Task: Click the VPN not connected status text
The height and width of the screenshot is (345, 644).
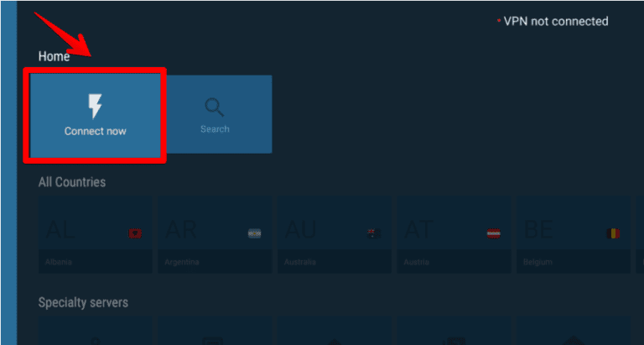Action: coord(556,21)
